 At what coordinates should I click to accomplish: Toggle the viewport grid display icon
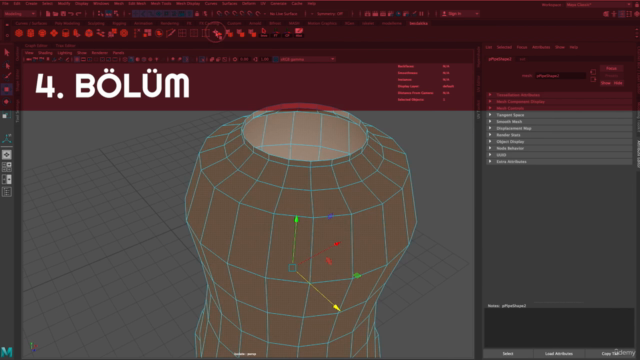(x=77, y=60)
